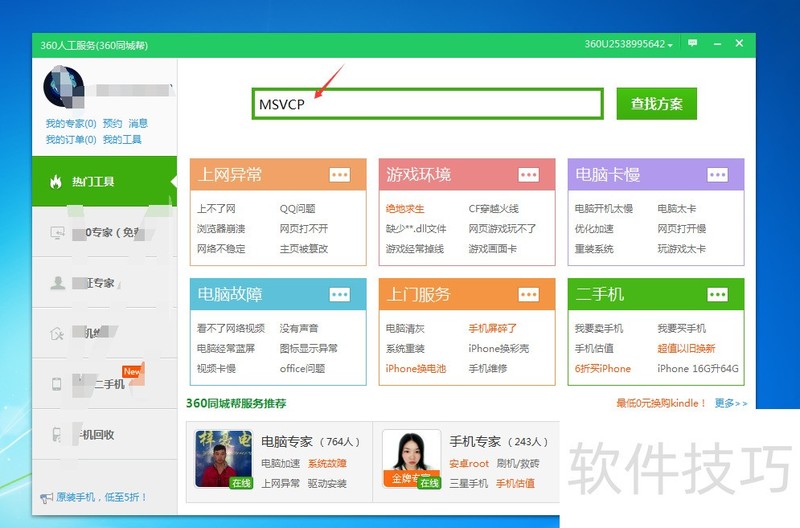Click the 没有声音 item
800x528 pixels.
[299, 329]
